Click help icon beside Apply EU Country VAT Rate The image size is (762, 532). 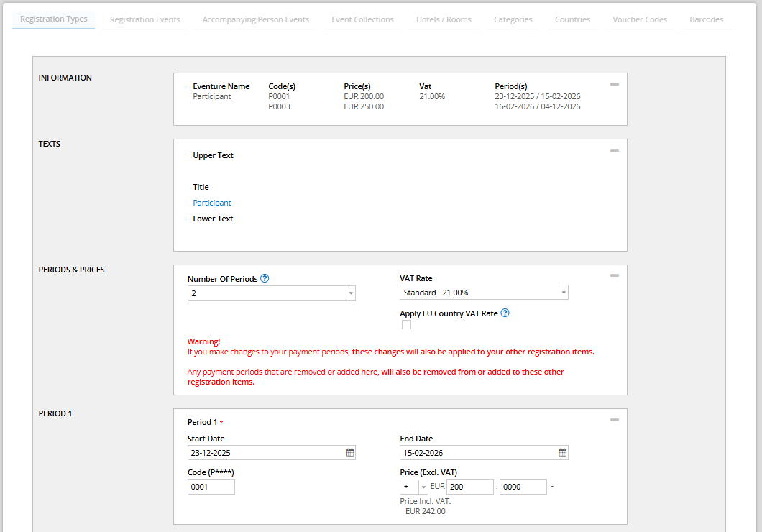[x=505, y=313]
